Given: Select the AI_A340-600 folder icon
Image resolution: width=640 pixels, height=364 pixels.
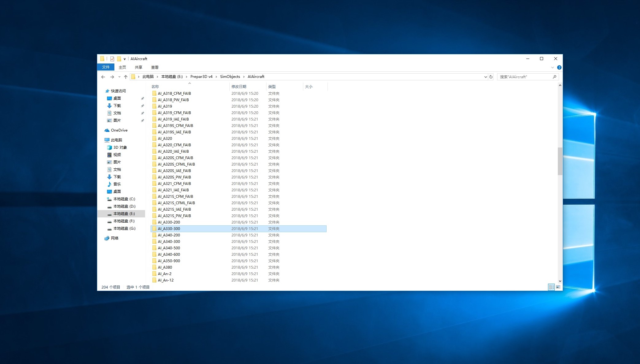Looking at the screenshot, I should (x=154, y=254).
